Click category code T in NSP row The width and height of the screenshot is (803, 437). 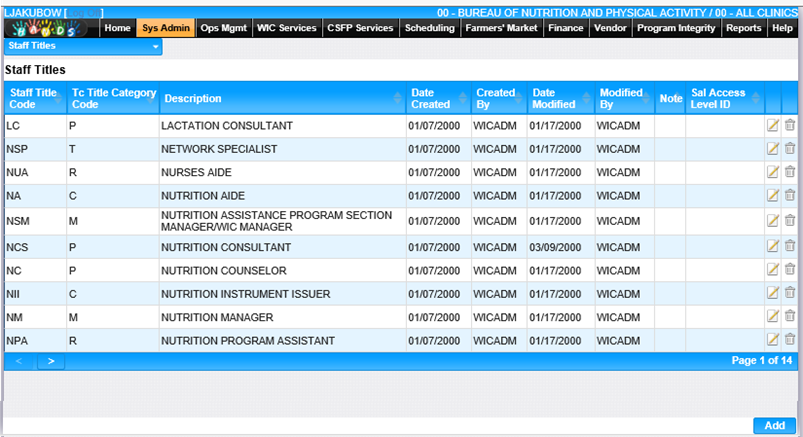[x=72, y=149]
